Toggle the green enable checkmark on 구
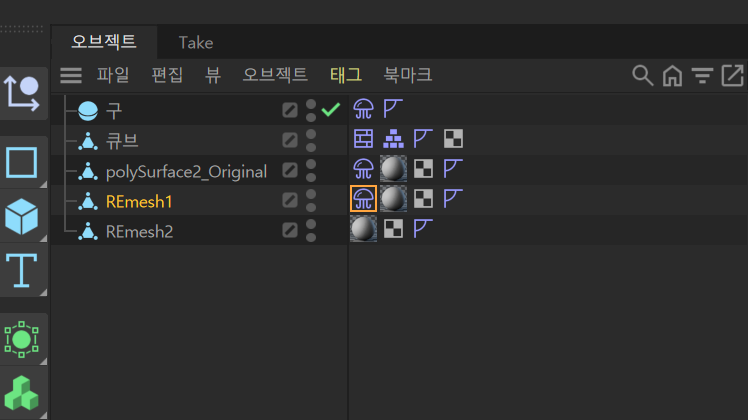Viewport: 748px width, 420px height. pos(331,110)
